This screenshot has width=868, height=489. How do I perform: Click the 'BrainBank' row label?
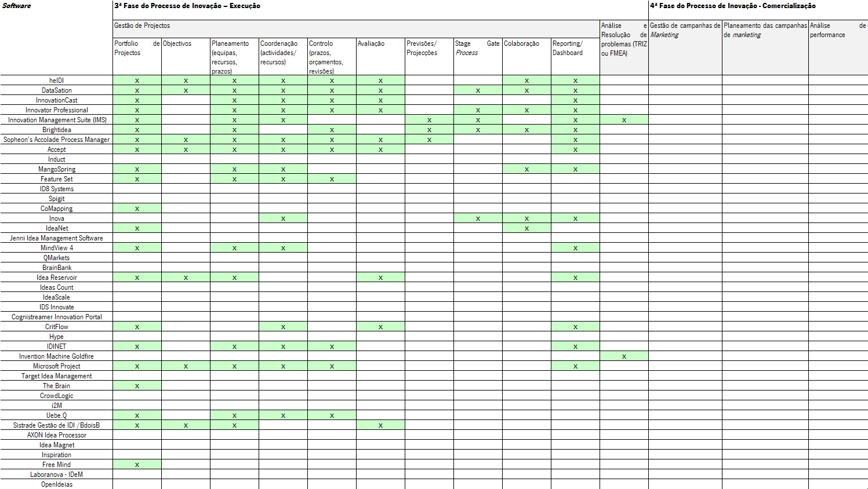coord(57,268)
